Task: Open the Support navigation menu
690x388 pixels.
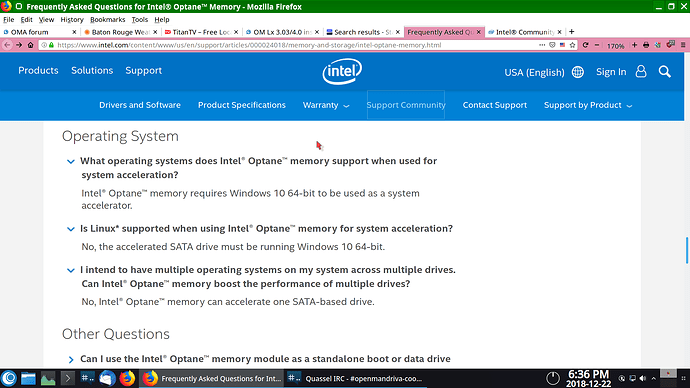Action: (x=143, y=70)
